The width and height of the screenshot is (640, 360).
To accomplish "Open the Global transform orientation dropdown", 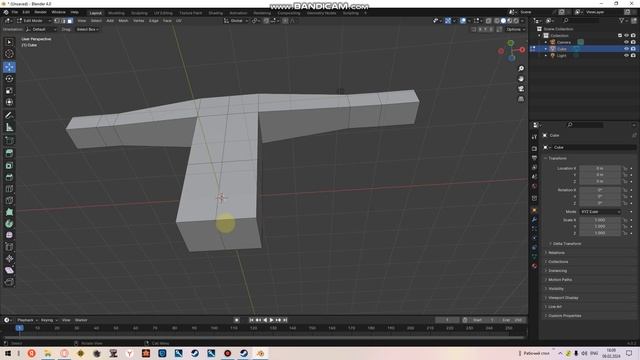I will point(236,21).
